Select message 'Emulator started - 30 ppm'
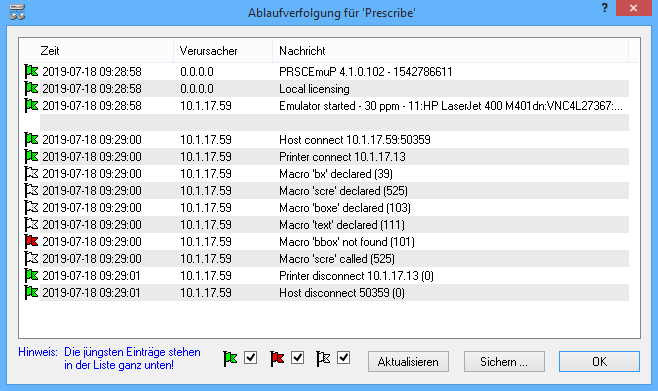The image size is (658, 391). pos(451,106)
